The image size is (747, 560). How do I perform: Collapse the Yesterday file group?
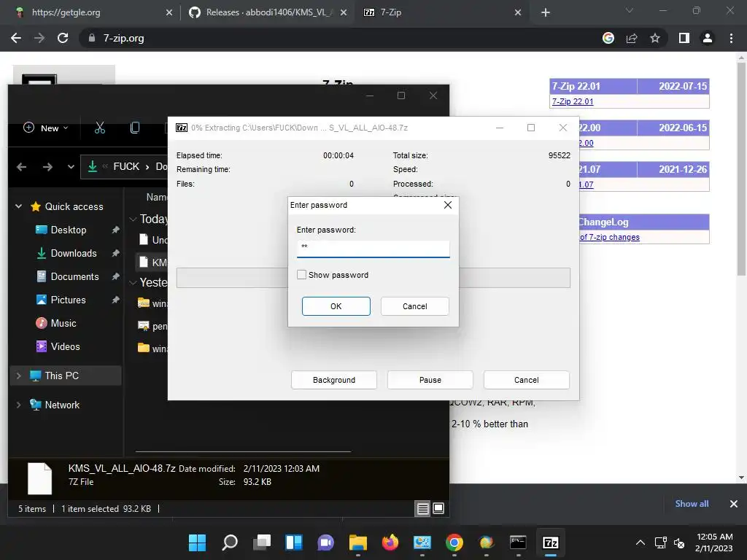[133, 282]
